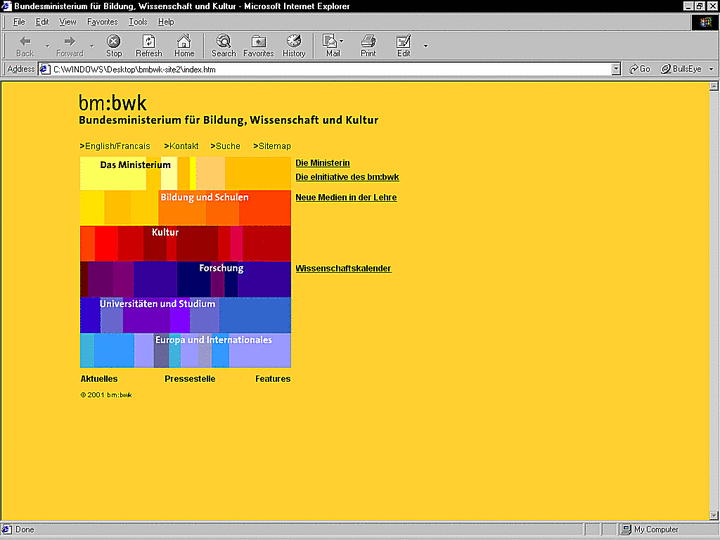Click inside the Address field
The height and width of the screenshot is (540, 720).
pos(331,69)
